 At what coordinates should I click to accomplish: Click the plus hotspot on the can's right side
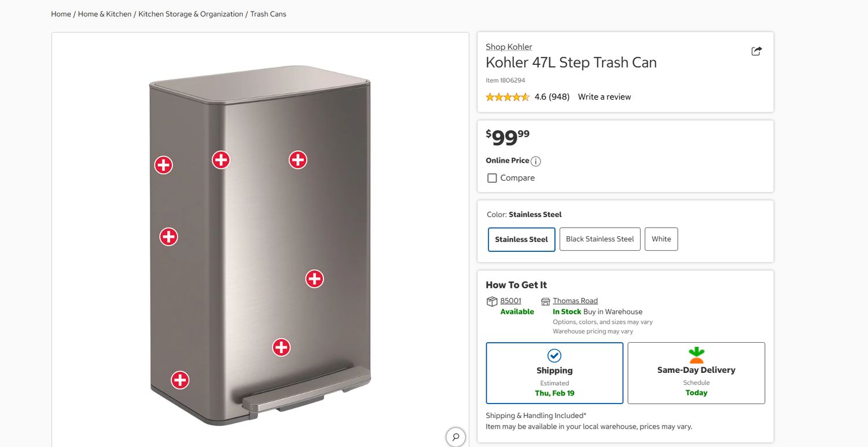coord(314,279)
